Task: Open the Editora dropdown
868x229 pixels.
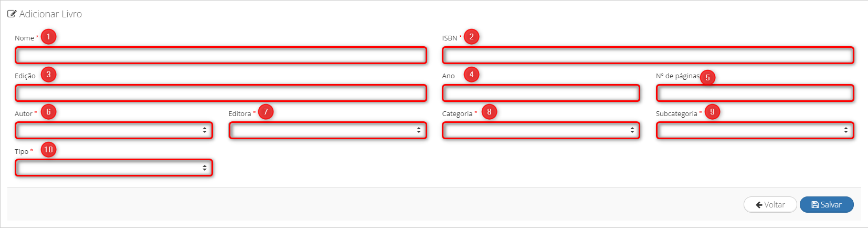Action: (x=327, y=130)
